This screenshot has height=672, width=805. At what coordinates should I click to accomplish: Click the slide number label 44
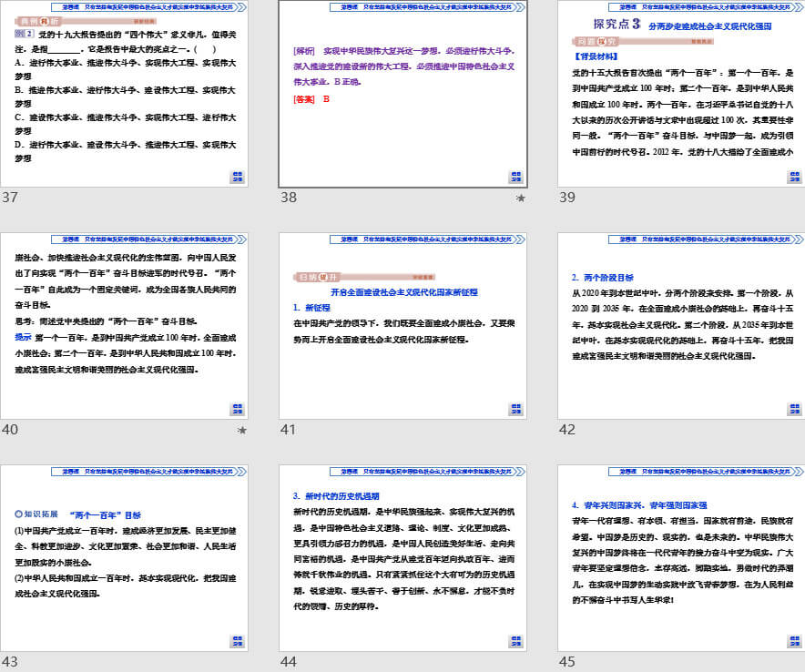coord(289,662)
